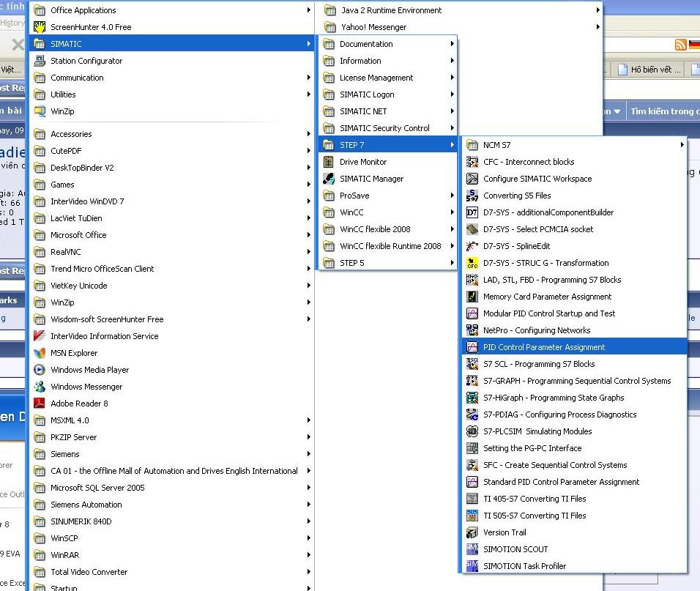This screenshot has width=700, height=591.
Task: Open TI 405-S7 Converting TI Files icon
Action: (472, 499)
